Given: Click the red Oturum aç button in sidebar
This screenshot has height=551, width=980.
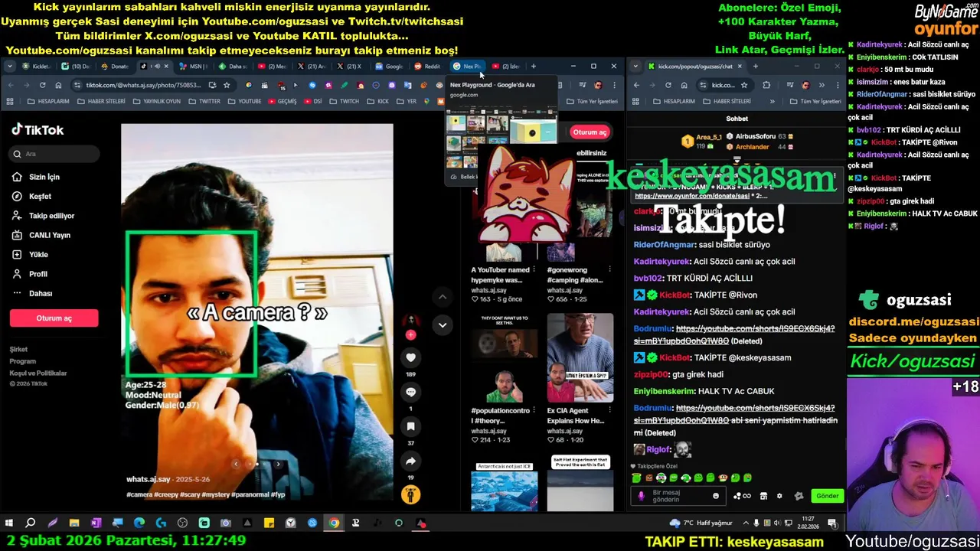Looking at the screenshot, I should (54, 318).
